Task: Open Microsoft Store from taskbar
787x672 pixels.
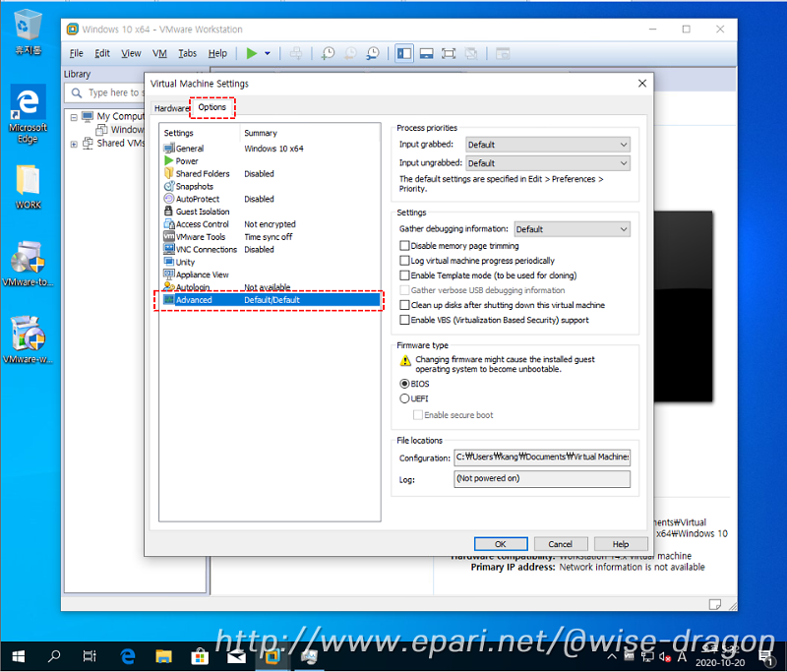Action: 200,656
